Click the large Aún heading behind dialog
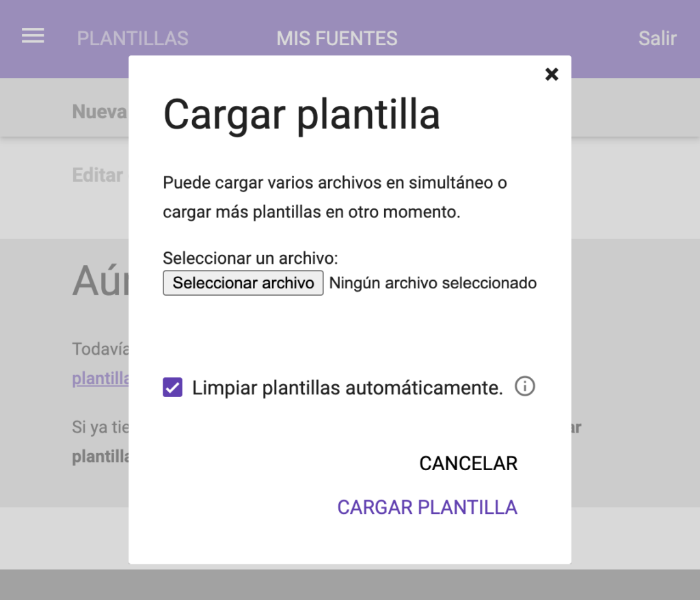Screen dimensions: 700x600 100,280
